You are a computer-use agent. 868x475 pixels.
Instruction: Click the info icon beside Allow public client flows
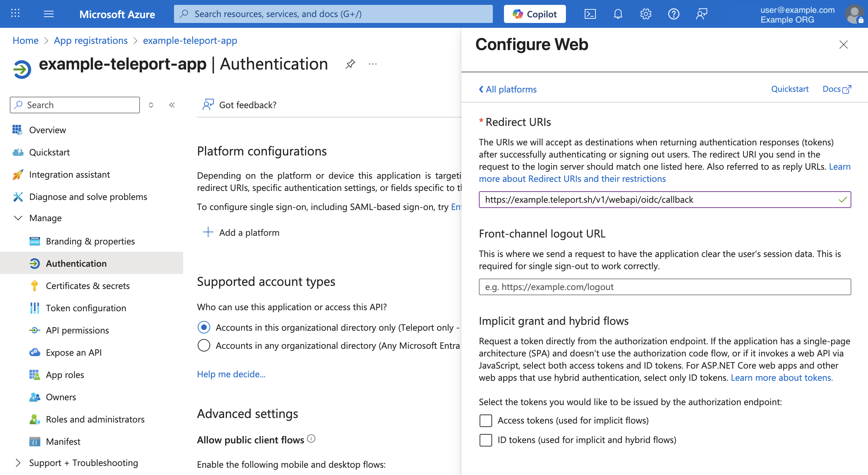311,439
